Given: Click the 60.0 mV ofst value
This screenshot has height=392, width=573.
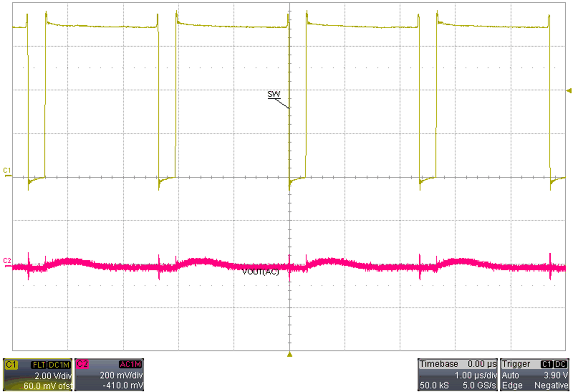Looking at the screenshot, I should coord(48,386).
